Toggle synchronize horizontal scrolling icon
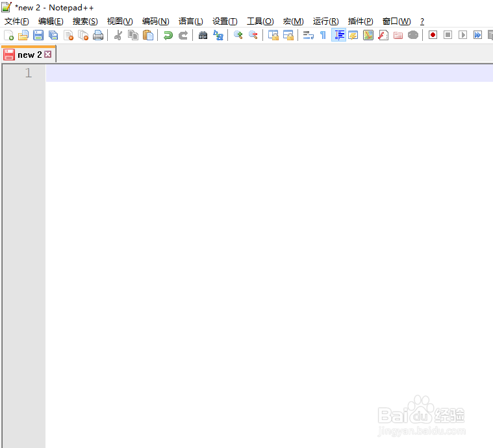493x448 pixels. (288, 35)
